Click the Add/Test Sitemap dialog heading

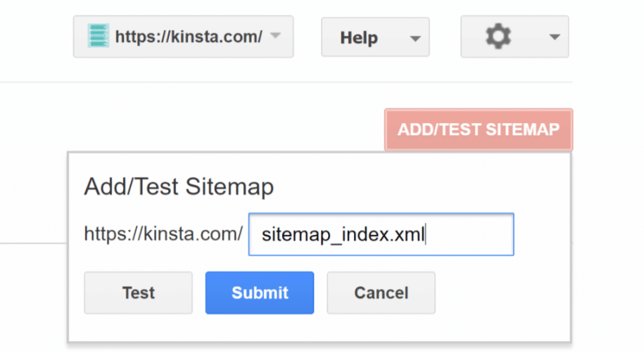pos(179,187)
